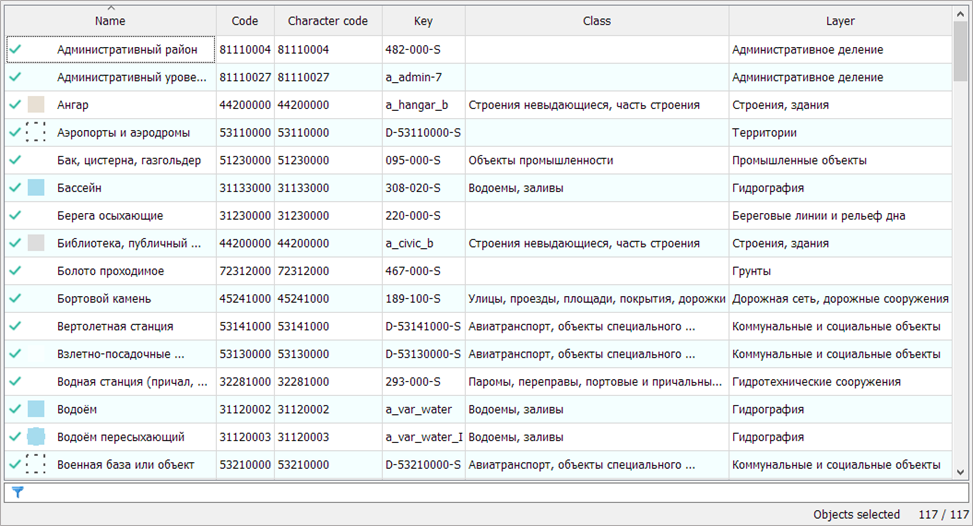Click the dashed-square symbol for Аэропорты и аэродромы
The image size is (973, 526).
(x=36, y=132)
